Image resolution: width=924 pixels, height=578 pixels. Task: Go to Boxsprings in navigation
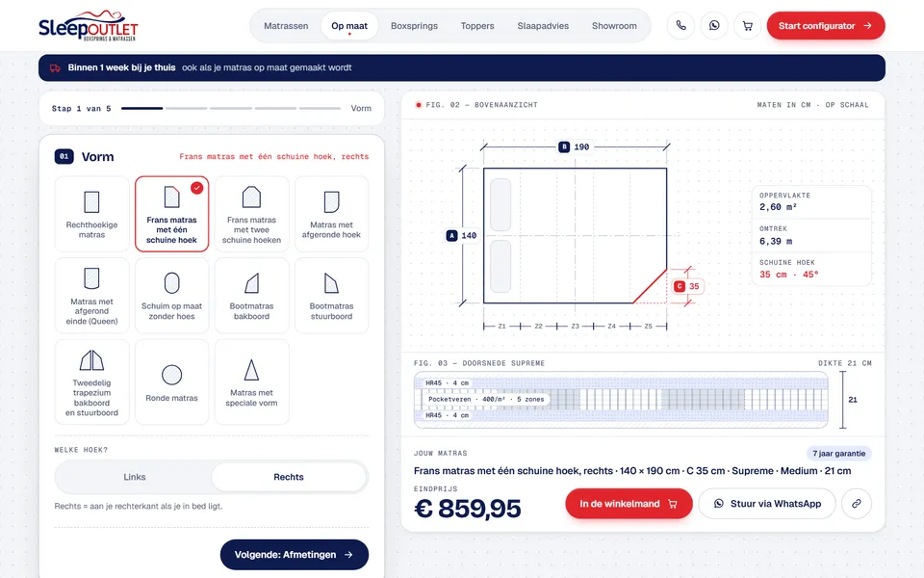pos(414,26)
